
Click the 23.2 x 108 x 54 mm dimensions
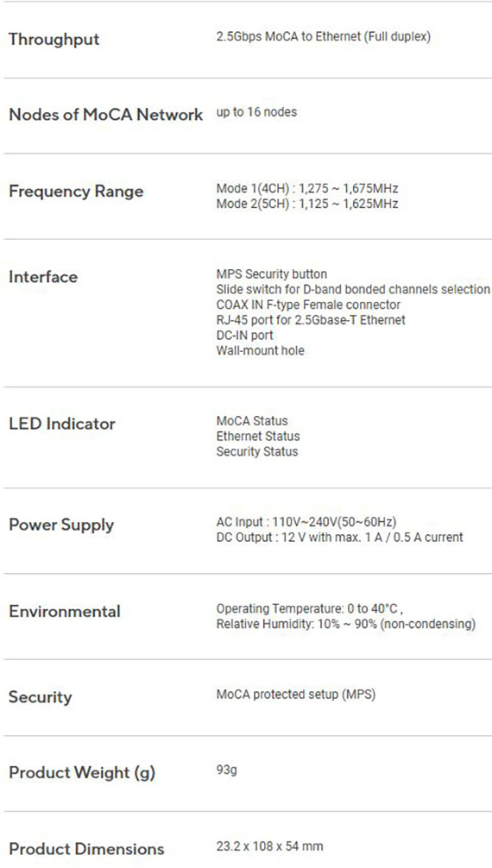tap(269, 846)
